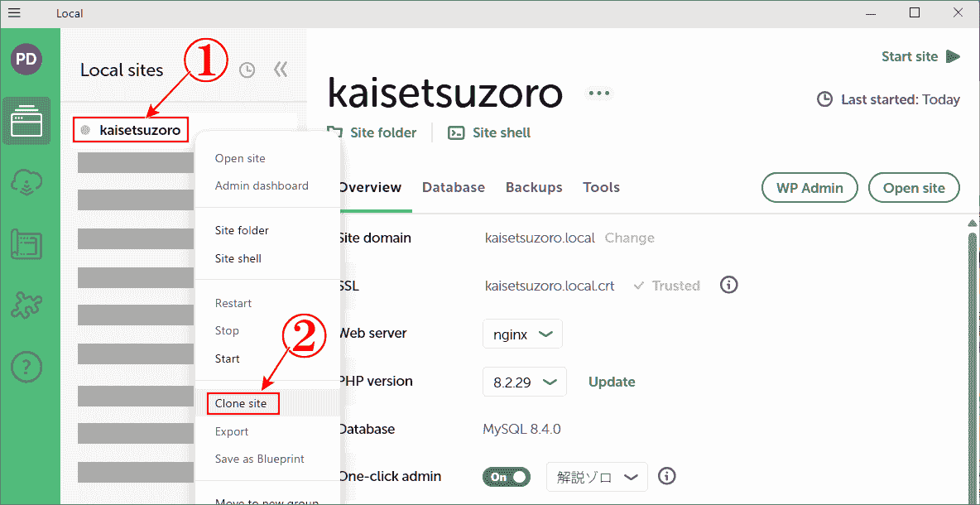Switch to the Overview tab

click(369, 187)
